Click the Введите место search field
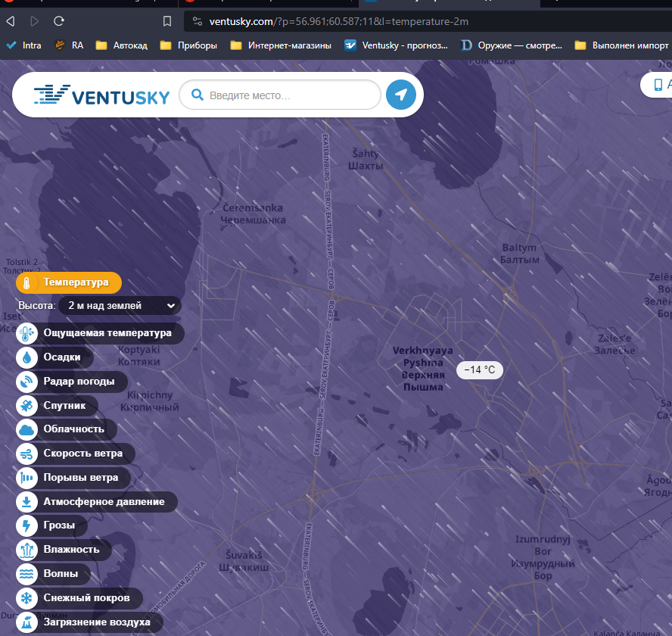 point(279,95)
